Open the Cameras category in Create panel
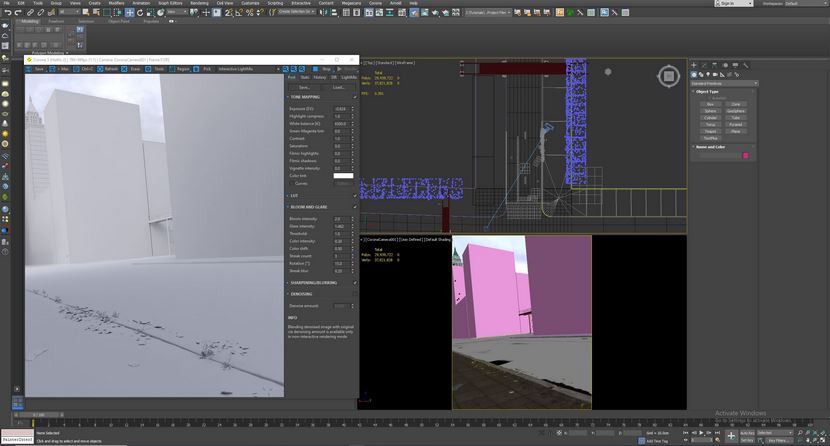Image resolution: width=830 pixels, height=446 pixels. point(715,75)
